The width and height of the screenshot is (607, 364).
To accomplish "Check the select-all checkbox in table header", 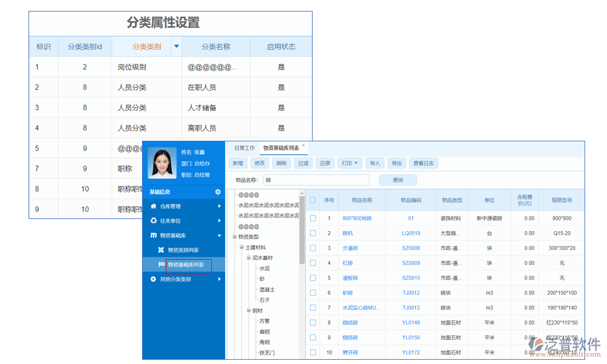I will [x=313, y=200].
